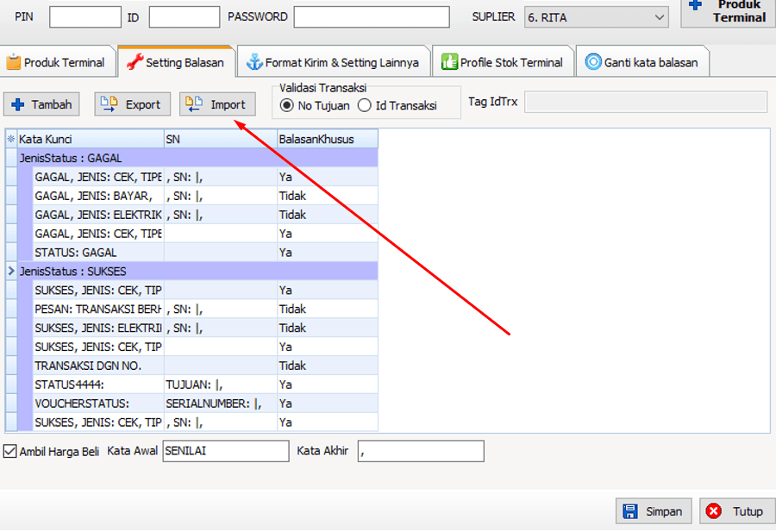
Task: Click the red X Tutup icon
Action: [714, 511]
